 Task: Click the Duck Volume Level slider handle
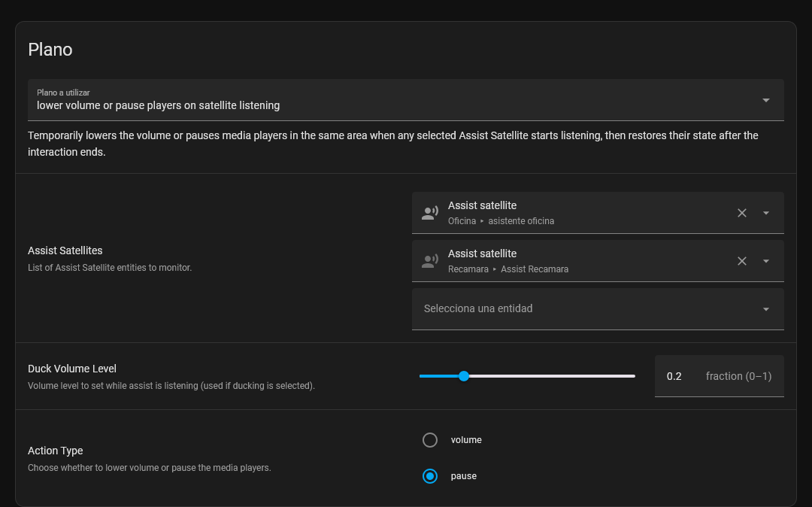point(463,376)
